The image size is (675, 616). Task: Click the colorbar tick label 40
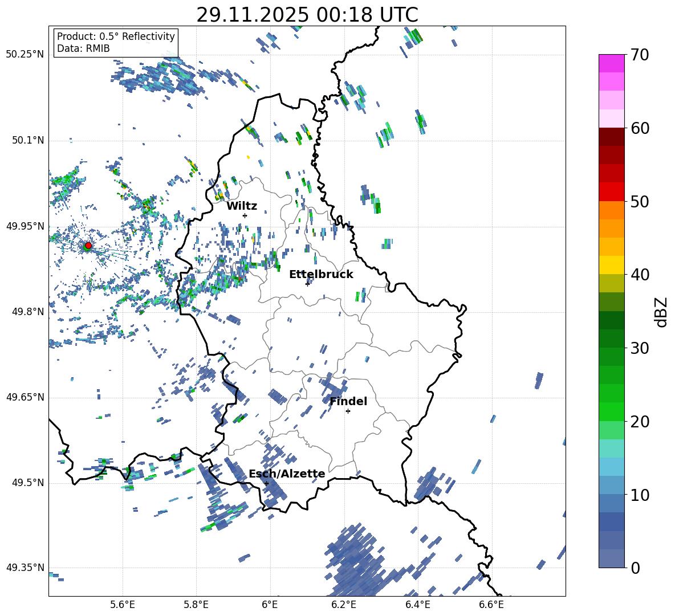tap(640, 275)
